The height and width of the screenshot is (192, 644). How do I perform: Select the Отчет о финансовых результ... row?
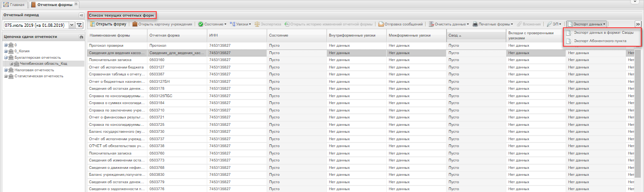coord(361,117)
